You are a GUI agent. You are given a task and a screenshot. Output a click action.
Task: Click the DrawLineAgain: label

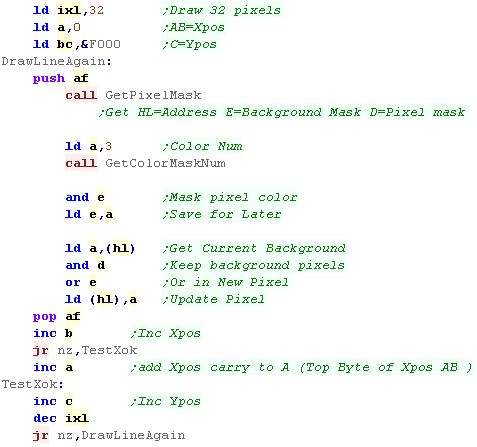[56, 62]
